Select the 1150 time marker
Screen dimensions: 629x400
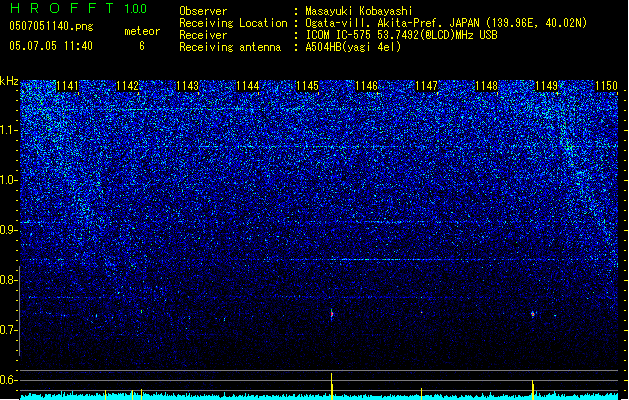[606, 86]
